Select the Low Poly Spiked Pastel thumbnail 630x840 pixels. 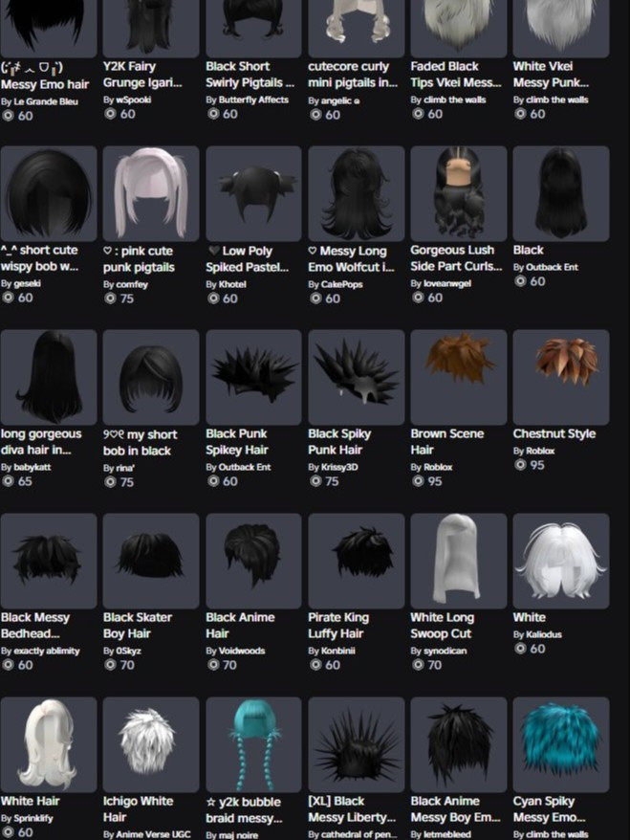pos(253,193)
